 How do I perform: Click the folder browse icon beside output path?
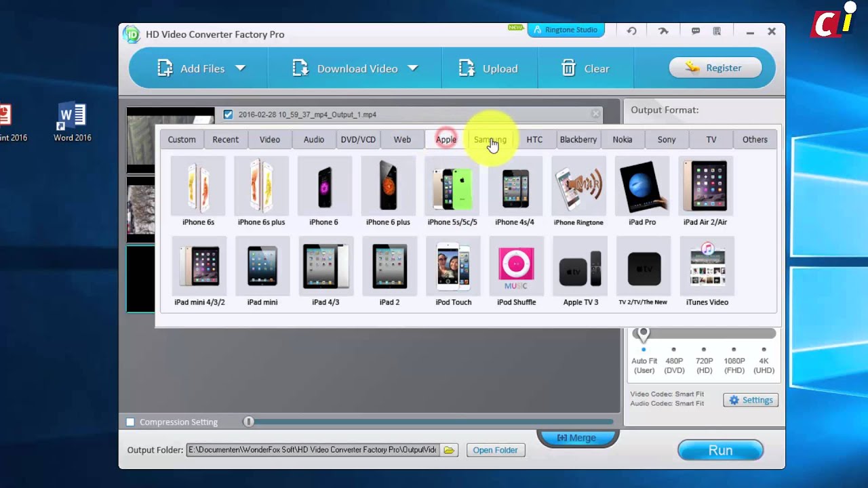449,450
